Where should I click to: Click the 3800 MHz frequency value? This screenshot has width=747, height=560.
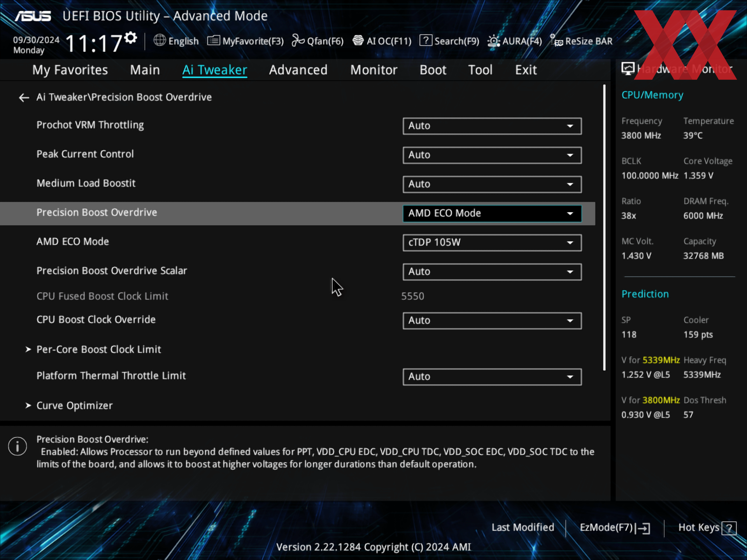click(641, 136)
